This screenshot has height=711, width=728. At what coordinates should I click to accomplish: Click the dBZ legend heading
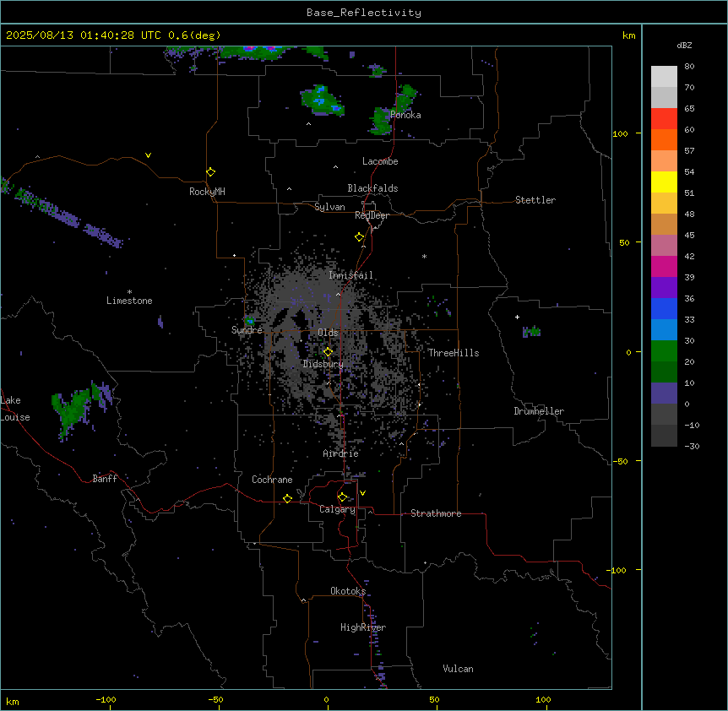684,45
